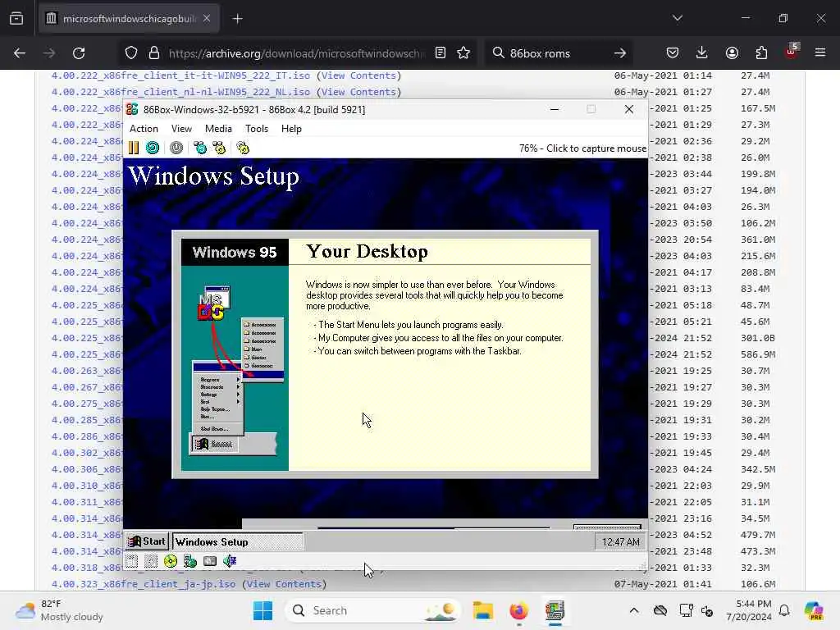840x630 pixels.
Task: Open the notification bell in taskbar
Action: click(784, 610)
